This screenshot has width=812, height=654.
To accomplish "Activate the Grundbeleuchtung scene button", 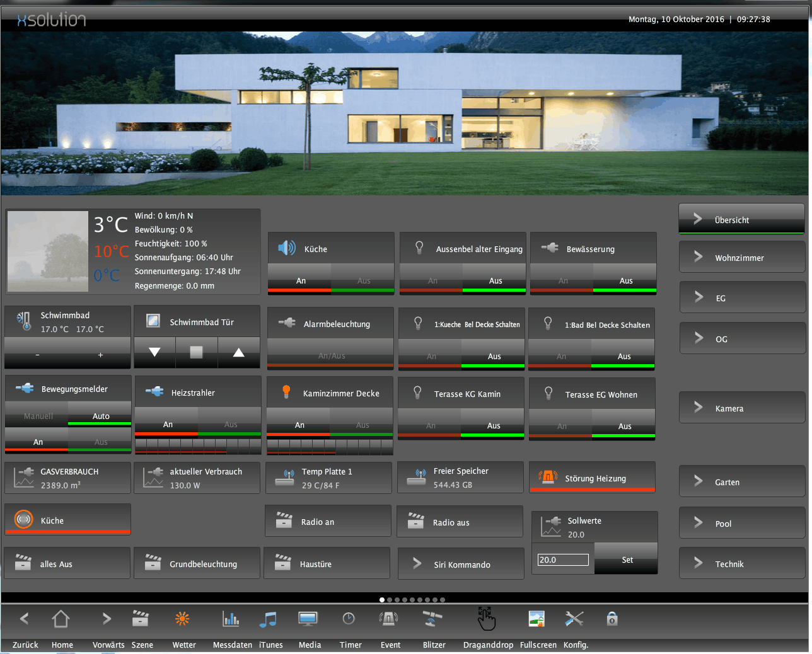I will point(197,564).
